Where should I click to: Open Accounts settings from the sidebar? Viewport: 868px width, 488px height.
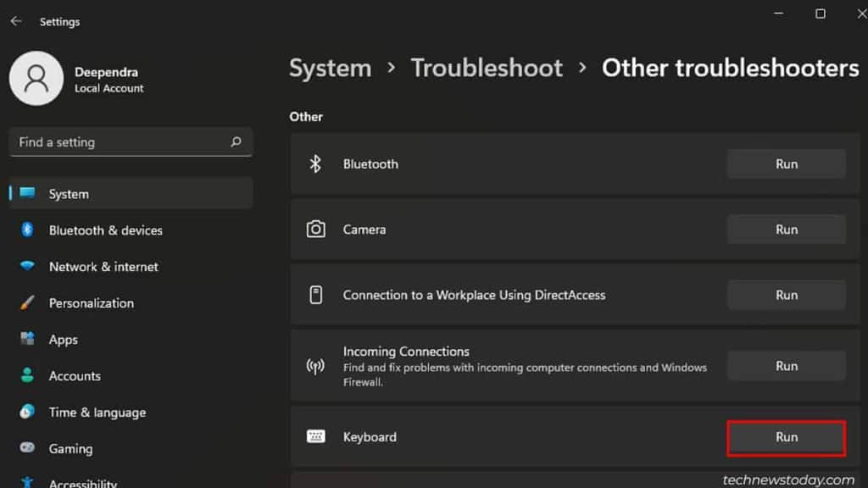[75, 375]
